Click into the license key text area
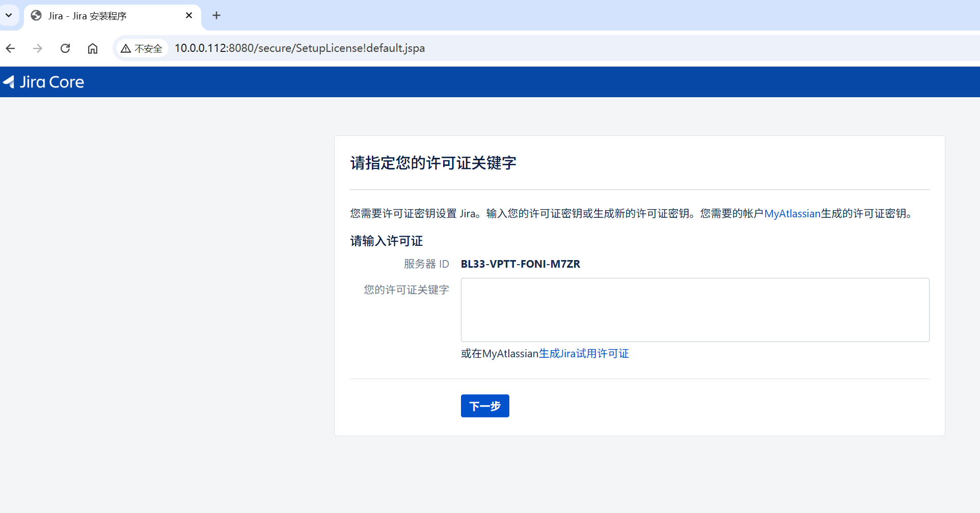 click(x=695, y=309)
